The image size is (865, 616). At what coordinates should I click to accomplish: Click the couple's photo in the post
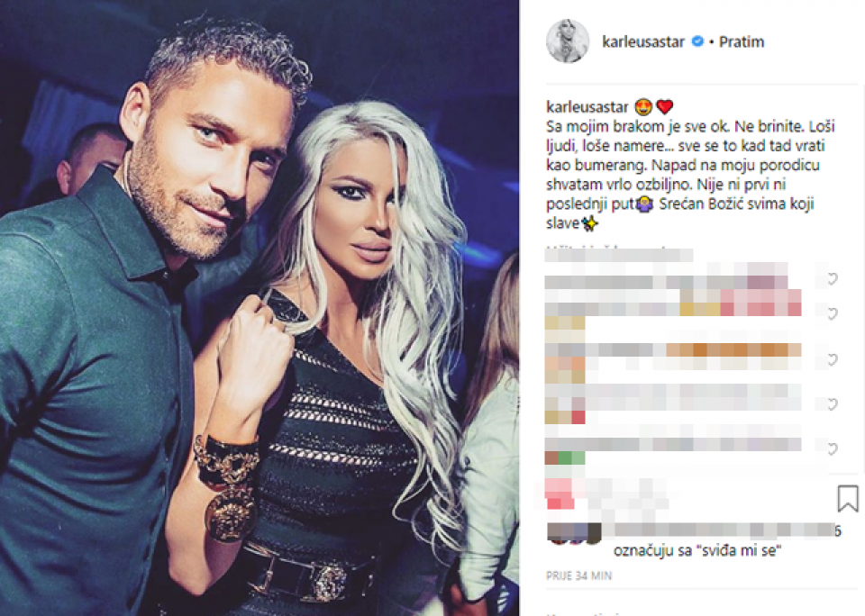click(259, 308)
